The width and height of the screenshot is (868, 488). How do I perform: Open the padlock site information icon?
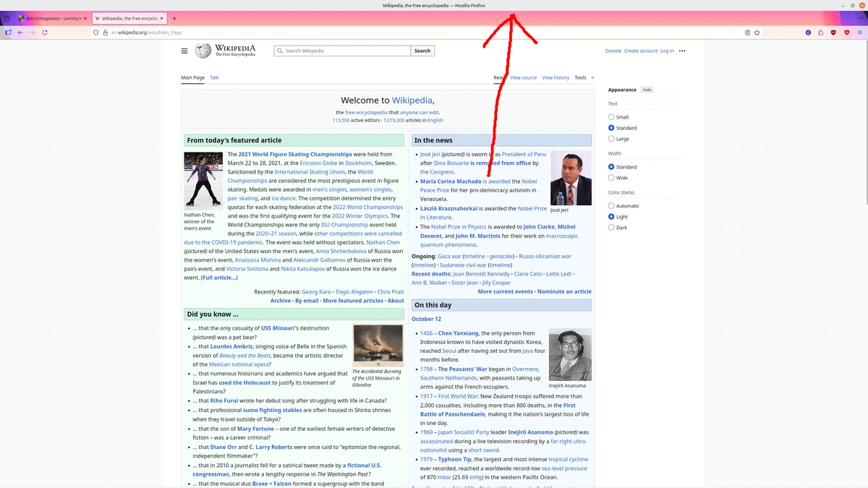(x=105, y=33)
